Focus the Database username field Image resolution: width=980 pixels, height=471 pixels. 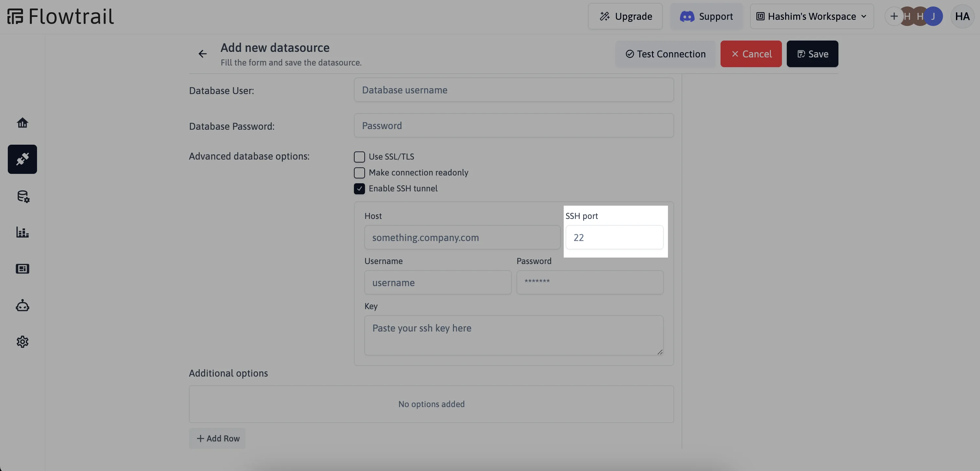point(514,90)
